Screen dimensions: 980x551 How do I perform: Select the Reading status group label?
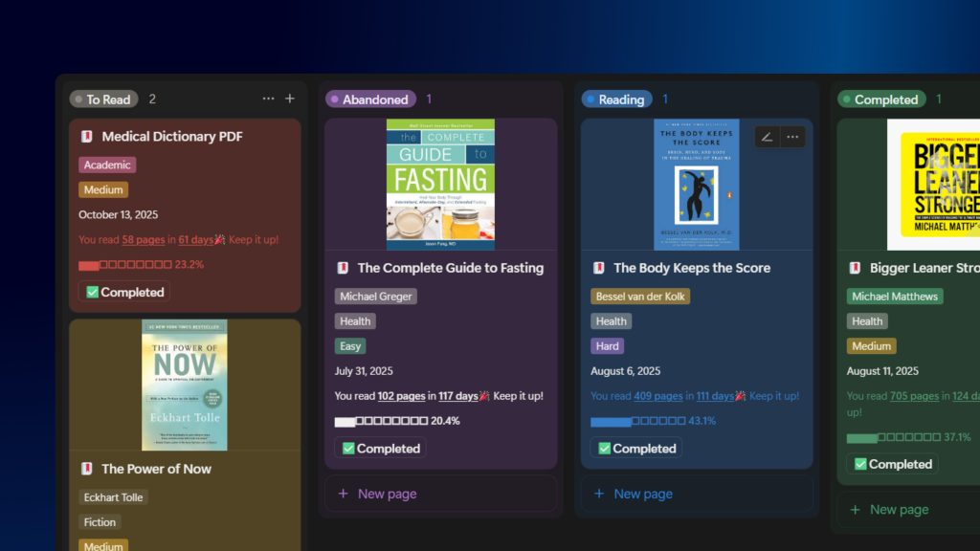point(616,99)
